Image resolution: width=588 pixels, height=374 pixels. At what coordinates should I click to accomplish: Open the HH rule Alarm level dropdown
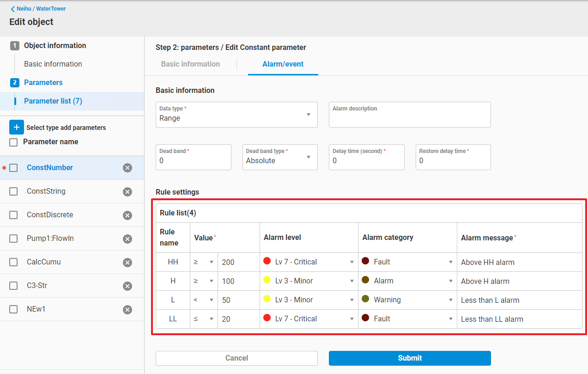pyautogui.click(x=309, y=262)
